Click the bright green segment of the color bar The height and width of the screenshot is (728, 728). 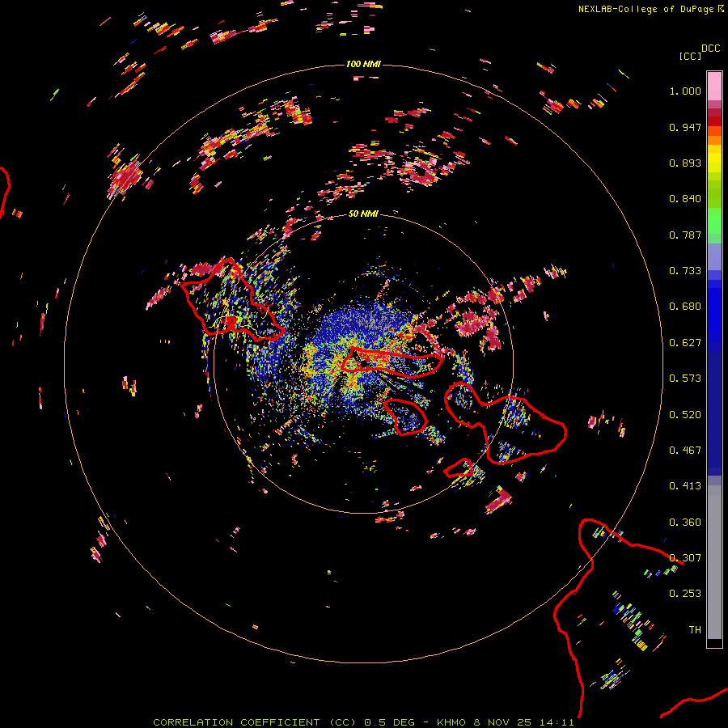tap(714, 221)
